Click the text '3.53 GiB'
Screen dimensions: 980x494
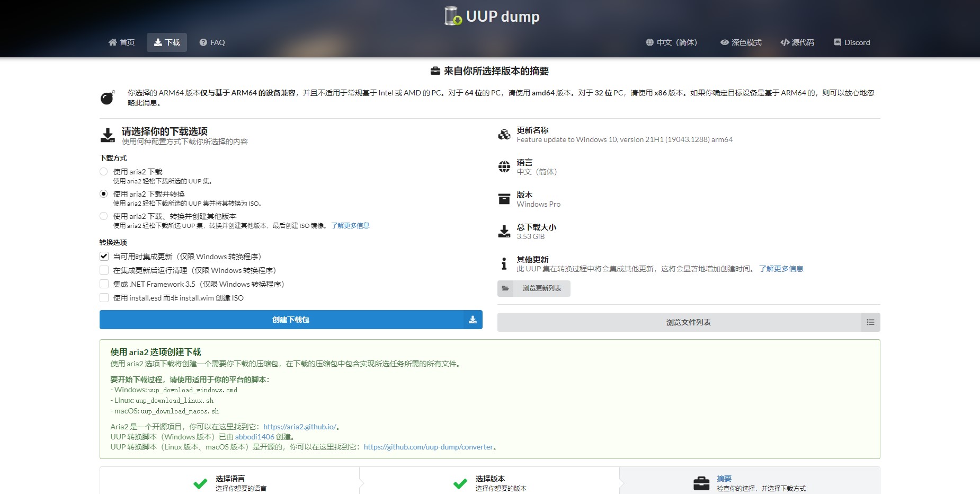coord(531,237)
